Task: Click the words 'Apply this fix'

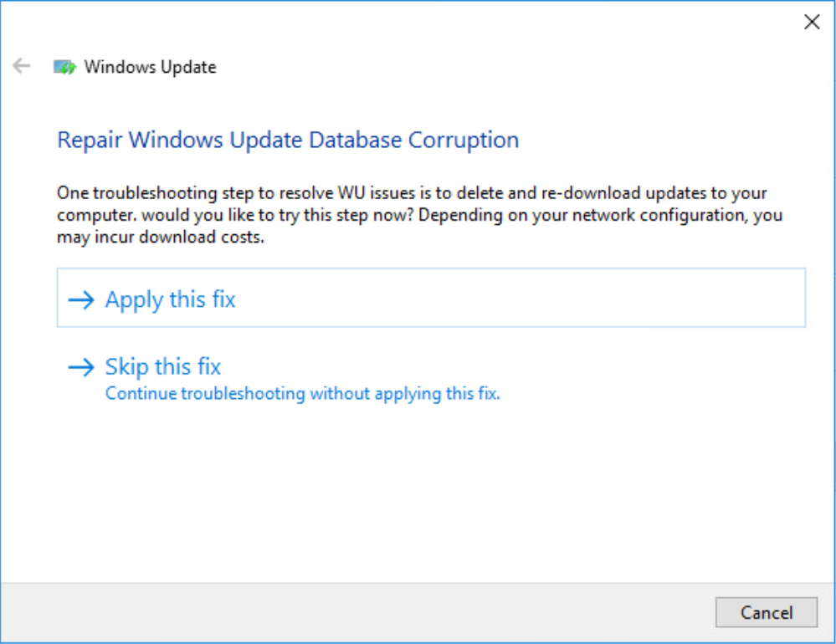Action: (170, 300)
